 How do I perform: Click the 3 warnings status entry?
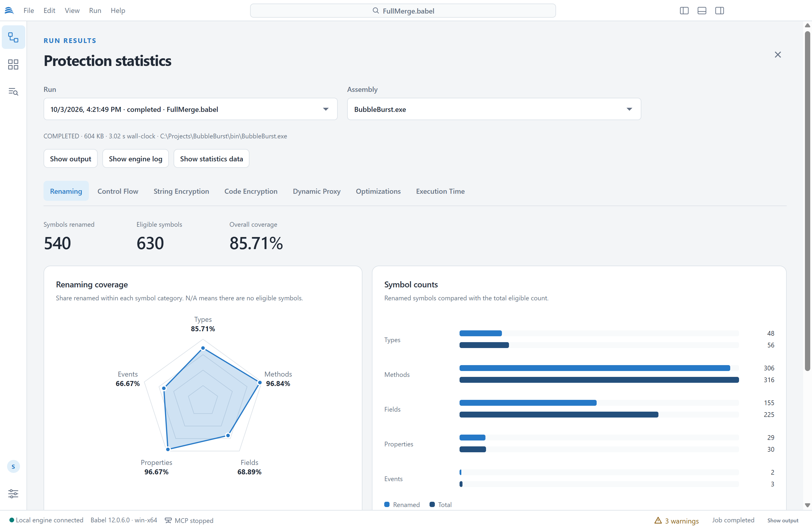click(x=677, y=521)
